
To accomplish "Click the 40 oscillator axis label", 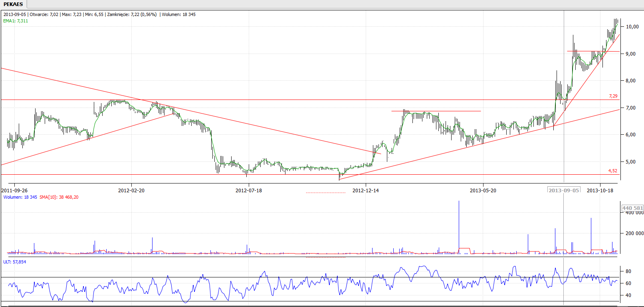I will point(628,295).
